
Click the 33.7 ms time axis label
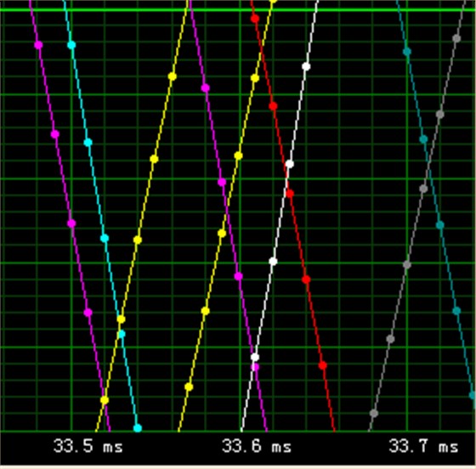tap(423, 446)
